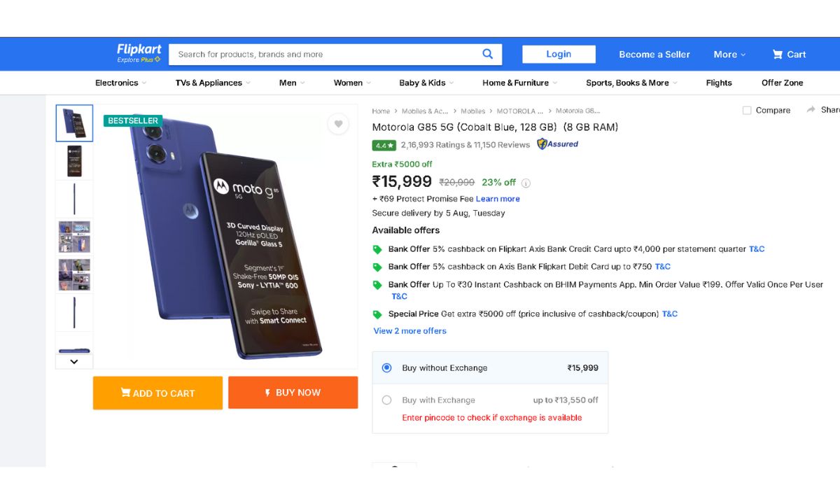Go to the Flights menu item
This screenshot has width=840, height=504.
click(718, 83)
